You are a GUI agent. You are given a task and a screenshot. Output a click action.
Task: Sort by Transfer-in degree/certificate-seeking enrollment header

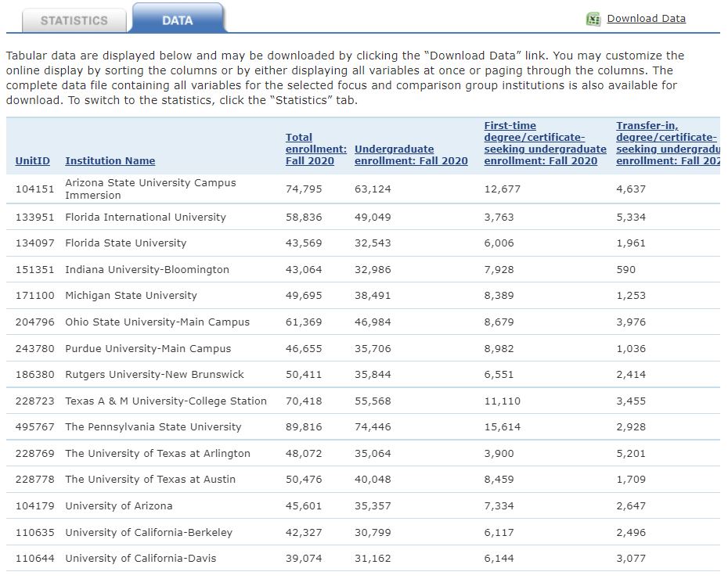[x=668, y=143]
